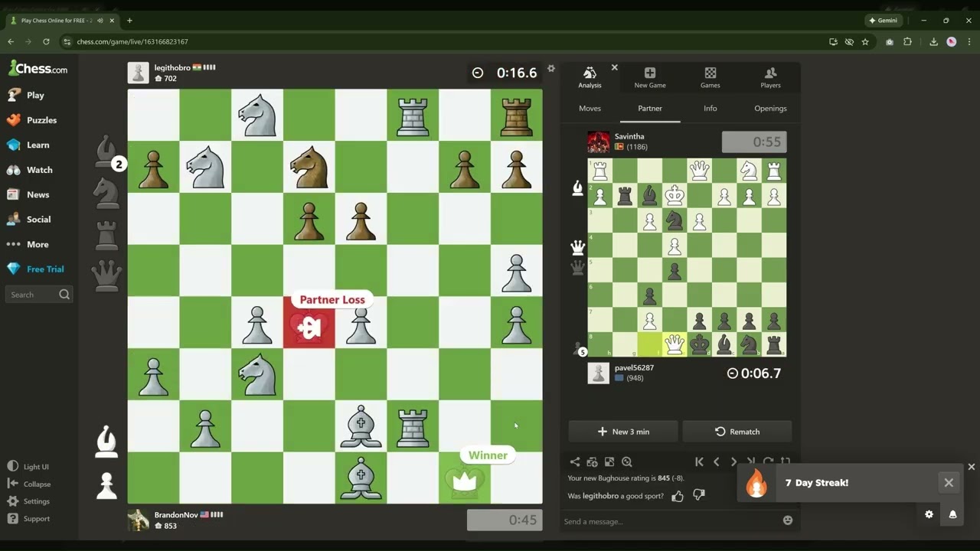
Task: Select the reserve black bishop with count 2
Action: pyautogui.click(x=106, y=152)
